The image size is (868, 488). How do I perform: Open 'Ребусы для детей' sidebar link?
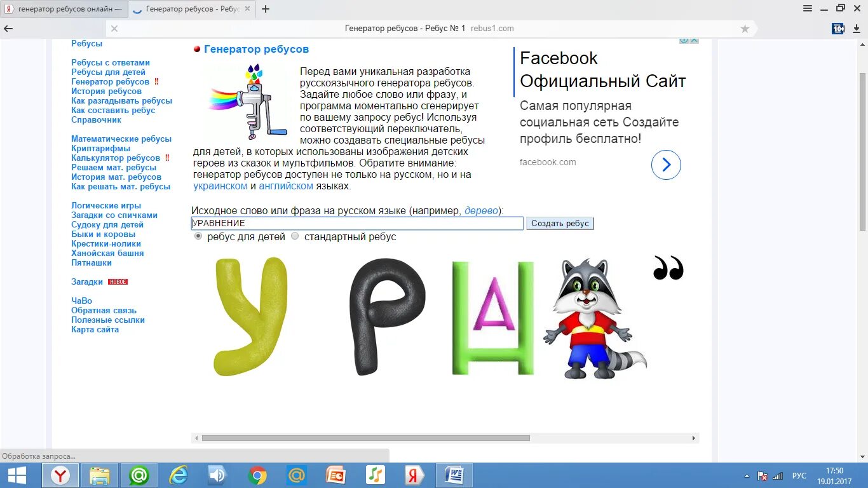108,72
